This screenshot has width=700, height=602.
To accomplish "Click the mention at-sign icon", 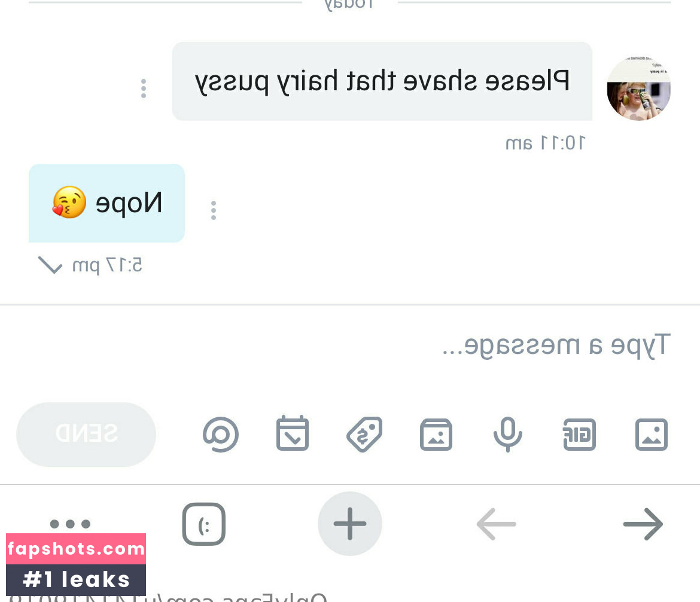I will pos(221,435).
